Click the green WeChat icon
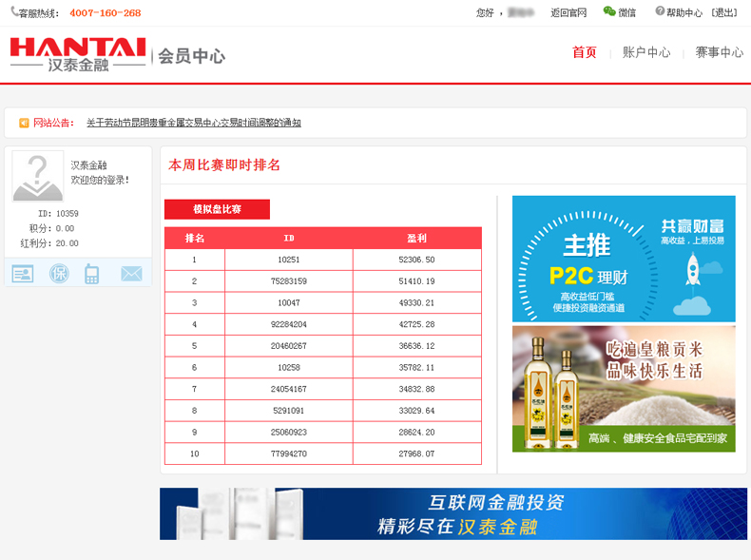The height and width of the screenshot is (560, 751). (609, 12)
